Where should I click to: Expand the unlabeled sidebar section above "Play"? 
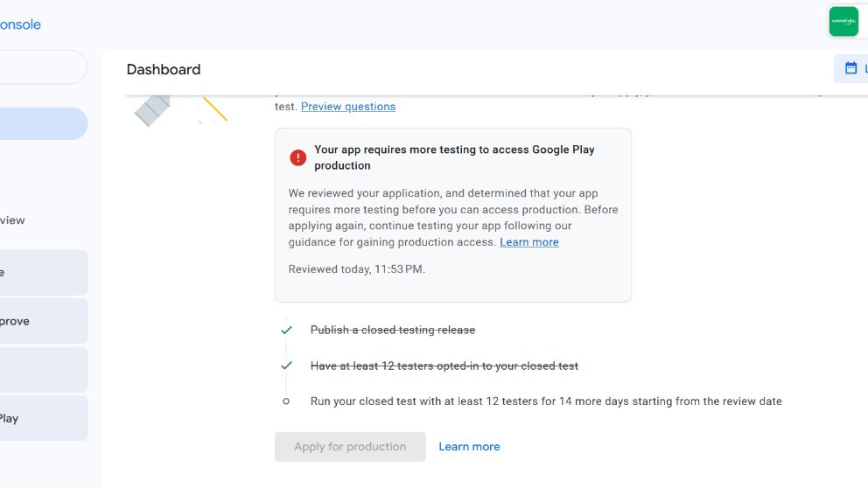click(x=42, y=370)
